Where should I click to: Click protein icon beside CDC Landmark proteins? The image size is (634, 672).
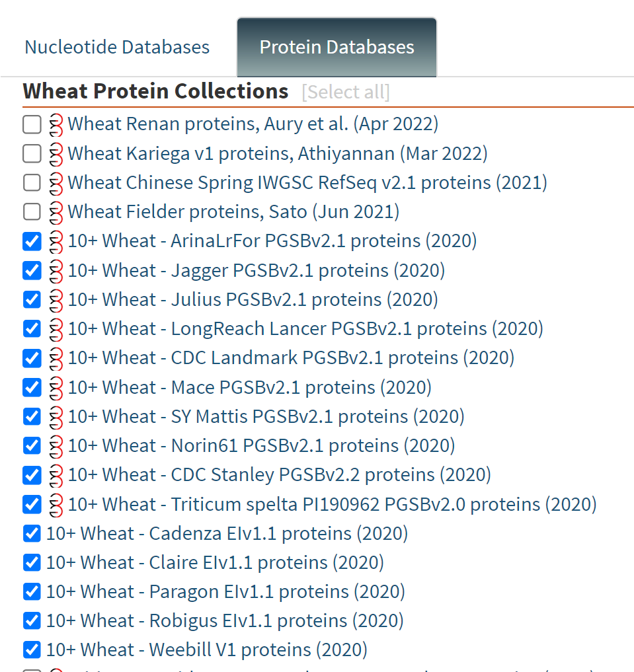coord(56,358)
